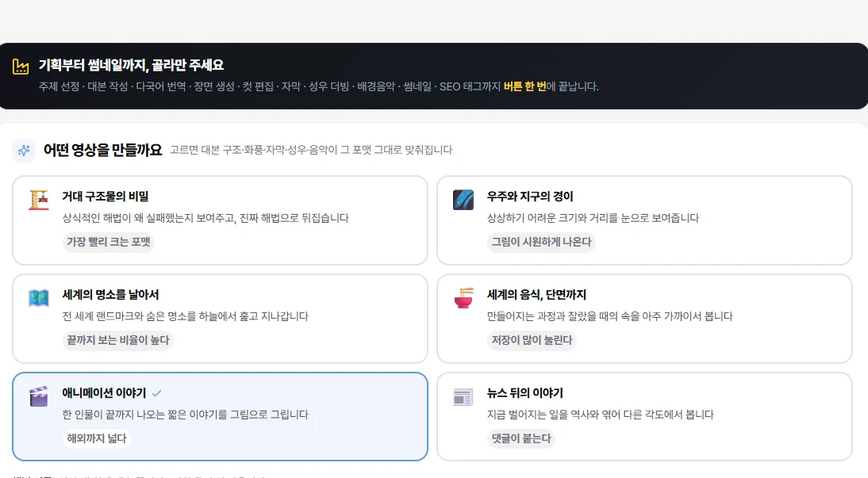Select the 거대 구조물의 비밀 format card
Image resolution: width=868 pixels, height=478 pixels.
click(x=220, y=220)
